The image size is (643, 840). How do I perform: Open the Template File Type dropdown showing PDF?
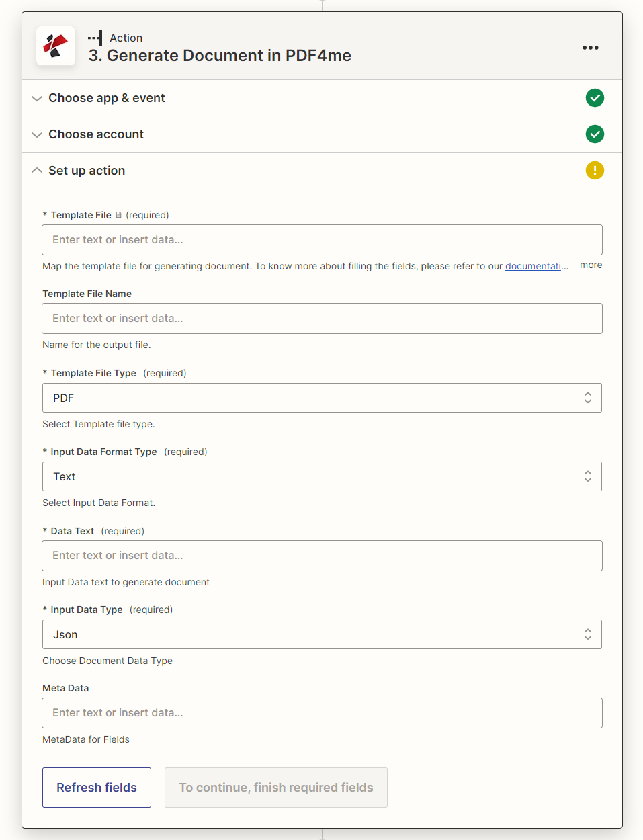pyautogui.click(x=322, y=398)
